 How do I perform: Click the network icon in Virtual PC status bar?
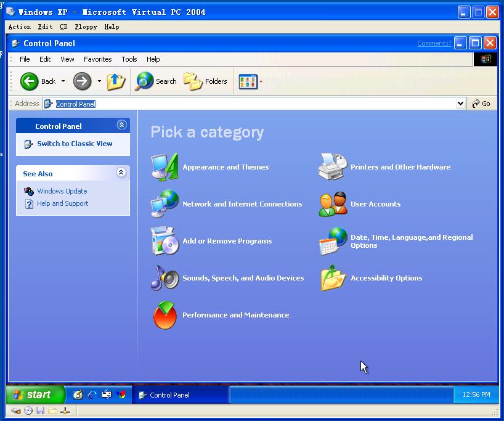click(x=65, y=411)
